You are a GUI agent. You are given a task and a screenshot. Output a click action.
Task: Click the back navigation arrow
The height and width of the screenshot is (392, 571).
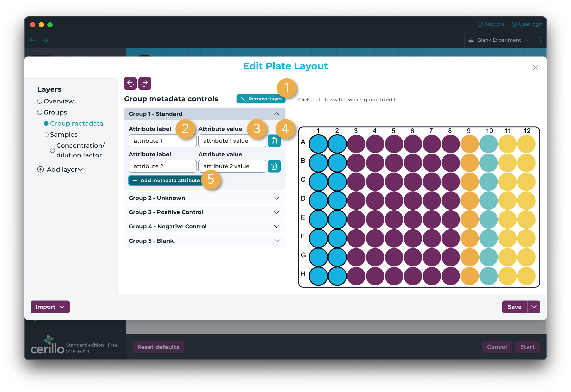32,40
